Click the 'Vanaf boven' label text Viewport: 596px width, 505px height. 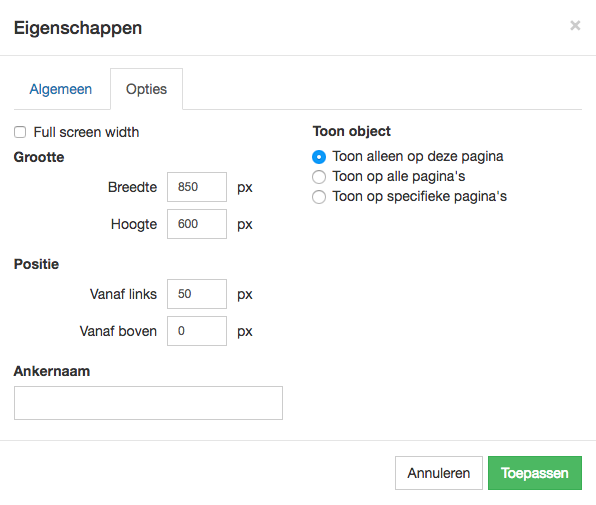tap(118, 331)
